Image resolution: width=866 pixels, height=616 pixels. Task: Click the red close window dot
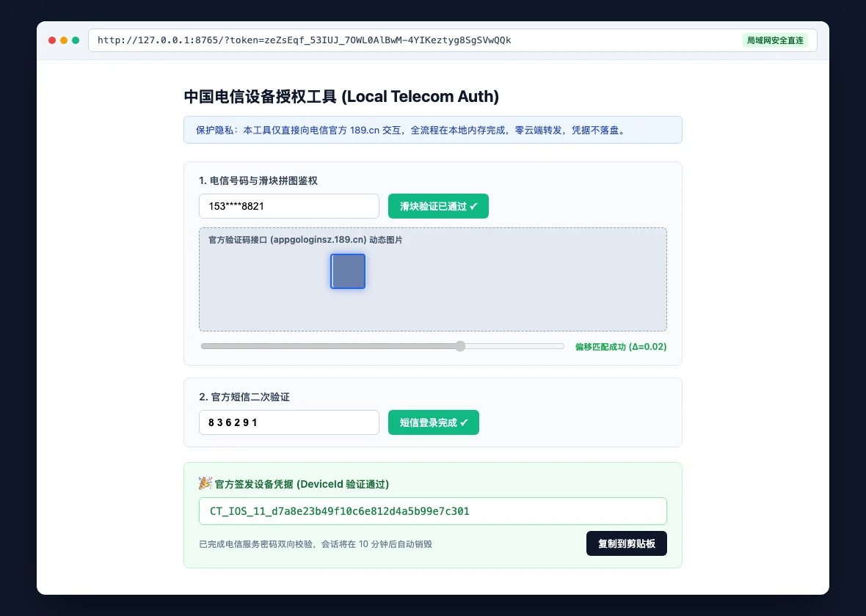tap(52, 40)
